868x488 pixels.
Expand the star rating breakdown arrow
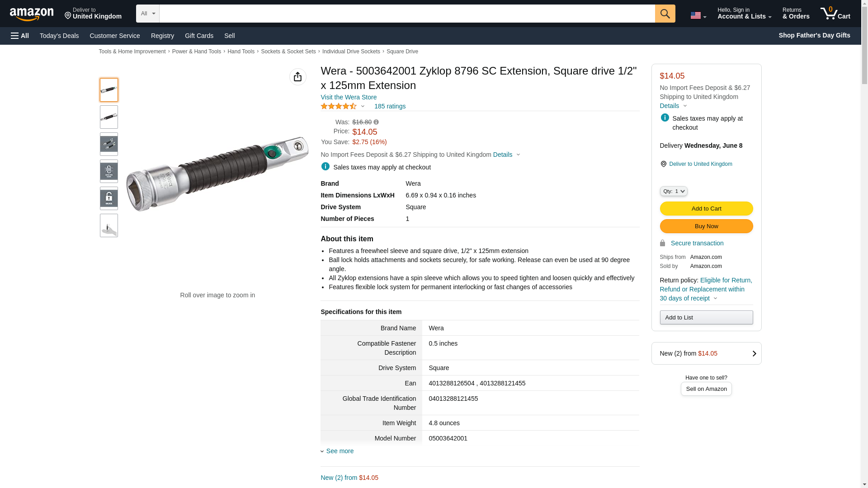pyautogui.click(x=363, y=107)
